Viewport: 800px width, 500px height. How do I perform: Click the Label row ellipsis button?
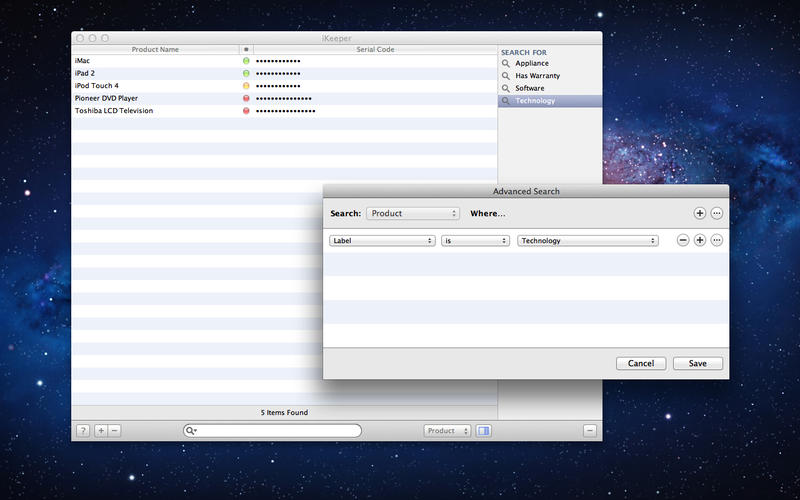tap(717, 240)
